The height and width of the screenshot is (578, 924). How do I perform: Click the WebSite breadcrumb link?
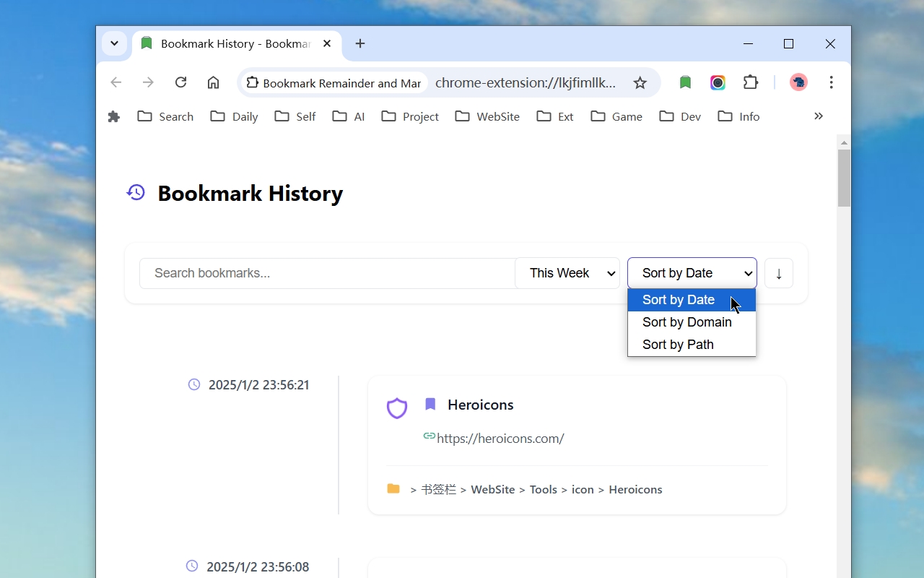tap(492, 489)
